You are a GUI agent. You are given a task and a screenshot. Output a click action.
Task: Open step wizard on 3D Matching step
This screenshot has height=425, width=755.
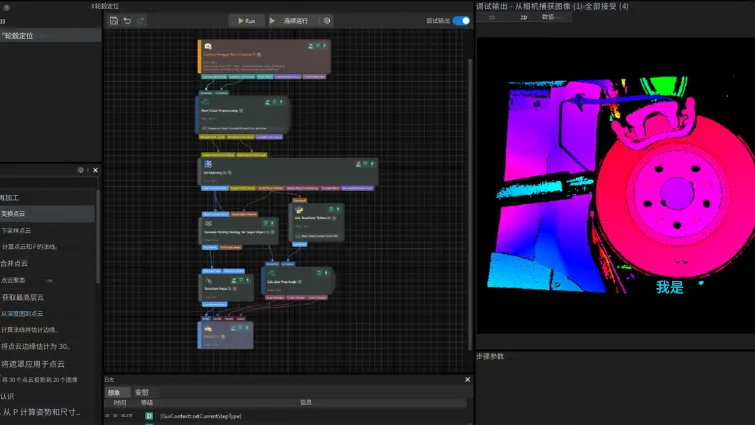tap(358, 164)
